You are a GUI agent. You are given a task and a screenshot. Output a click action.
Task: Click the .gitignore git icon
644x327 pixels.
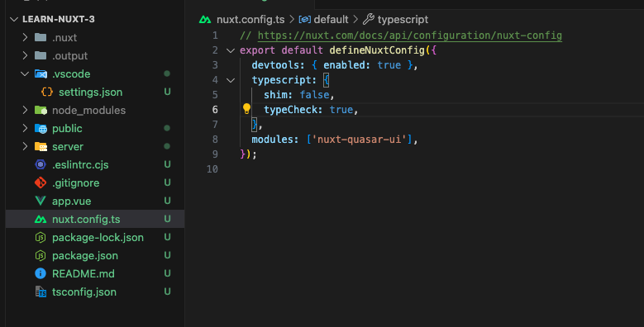click(41, 182)
